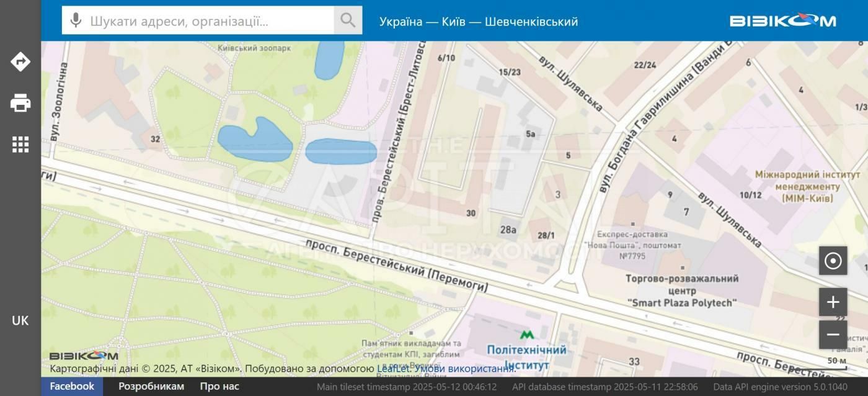Screen dimensions: 868x396
Task: Open the Розробникам footer link
Action: click(151, 386)
